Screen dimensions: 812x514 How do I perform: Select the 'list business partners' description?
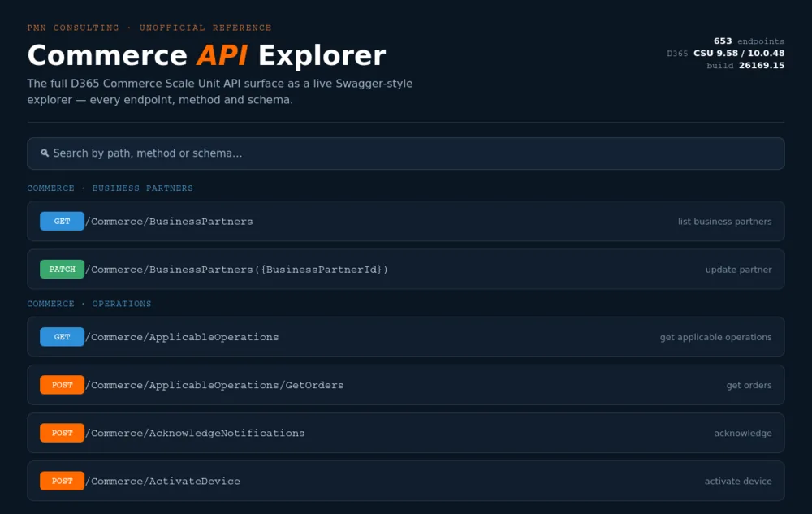(x=724, y=222)
